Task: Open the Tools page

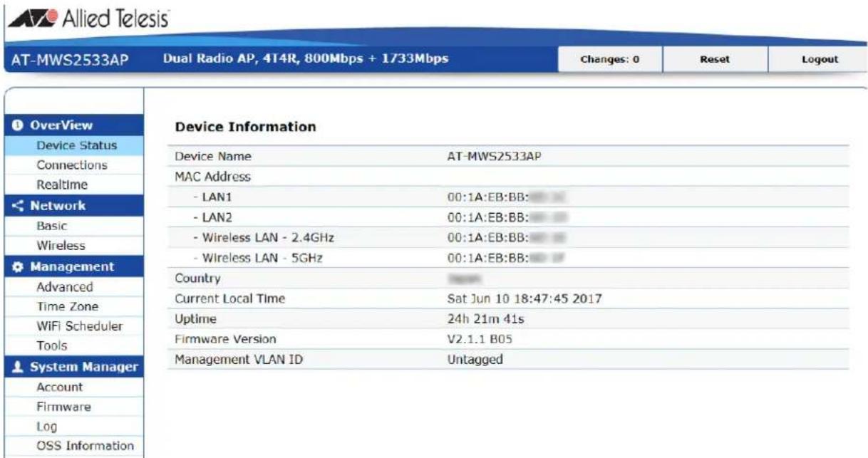Action: tap(51, 346)
